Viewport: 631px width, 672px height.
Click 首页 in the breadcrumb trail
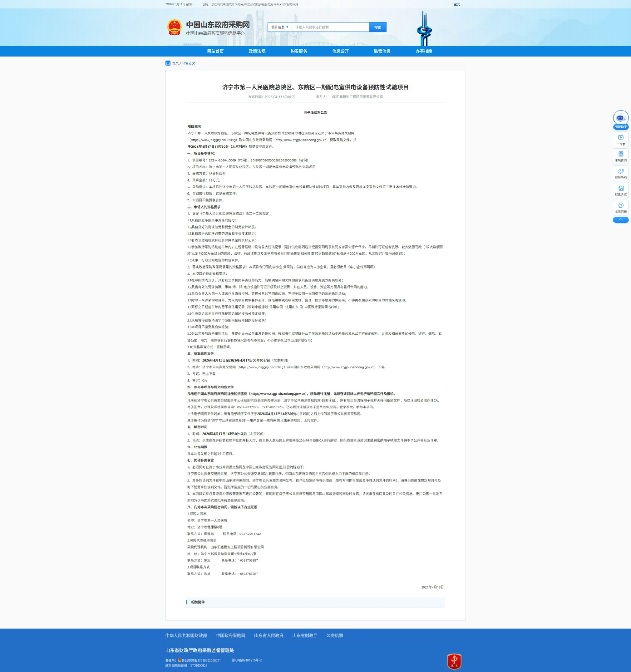tap(175, 63)
